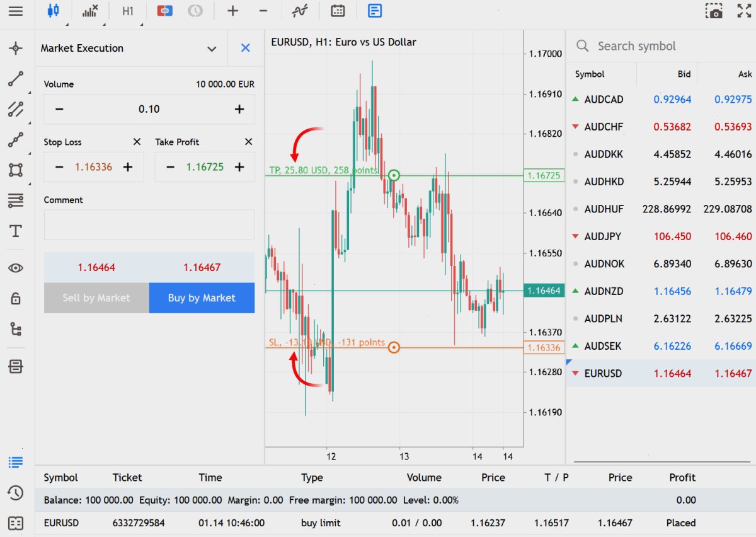Toggle object visibility with the eye icon

pyautogui.click(x=16, y=268)
